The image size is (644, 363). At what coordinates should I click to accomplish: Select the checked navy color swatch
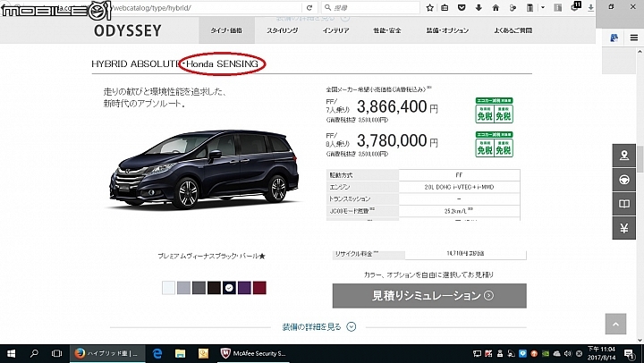(229, 288)
